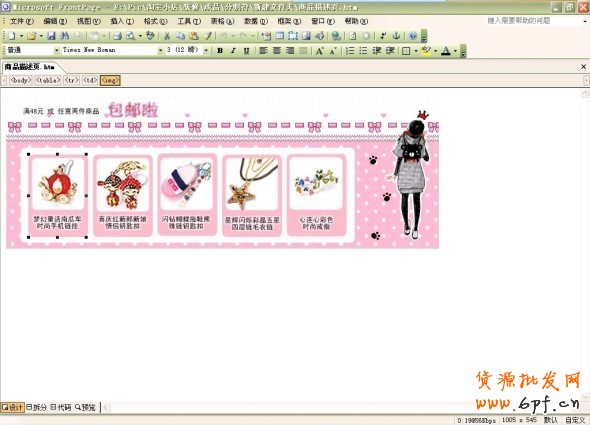This screenshot has height=425, width=590.
Task: Open the paragraph style dropdown
Action: [x=56, y=50]
